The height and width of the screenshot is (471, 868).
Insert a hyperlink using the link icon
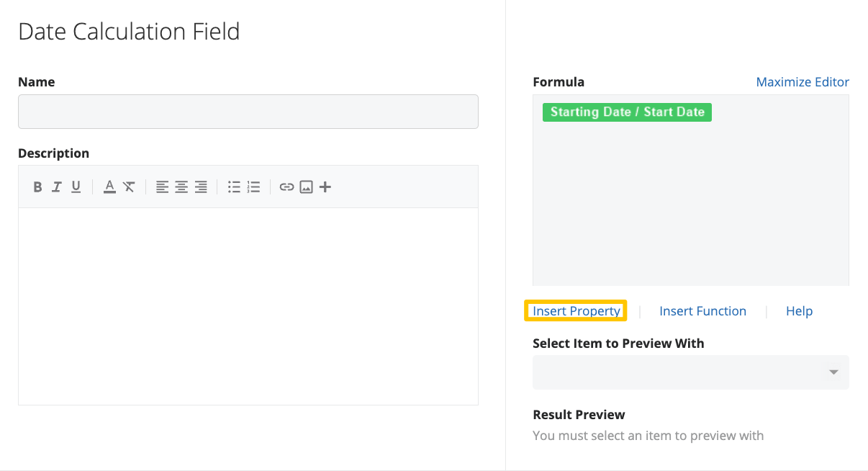coord(286,187)
